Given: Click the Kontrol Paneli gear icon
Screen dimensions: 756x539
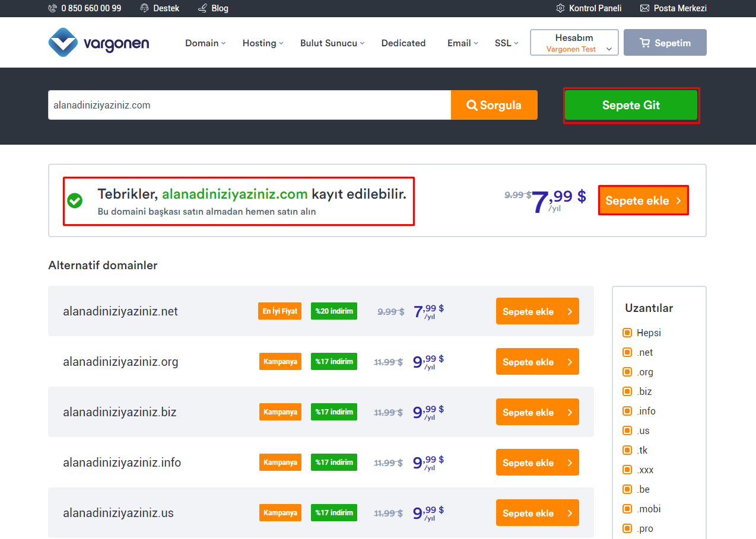Looking at the screenshot, I should 560,8.
